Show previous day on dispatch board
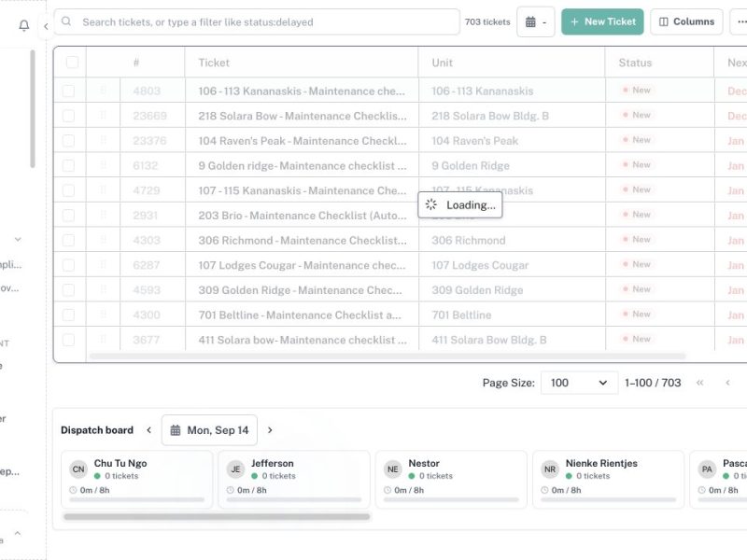 149,430
